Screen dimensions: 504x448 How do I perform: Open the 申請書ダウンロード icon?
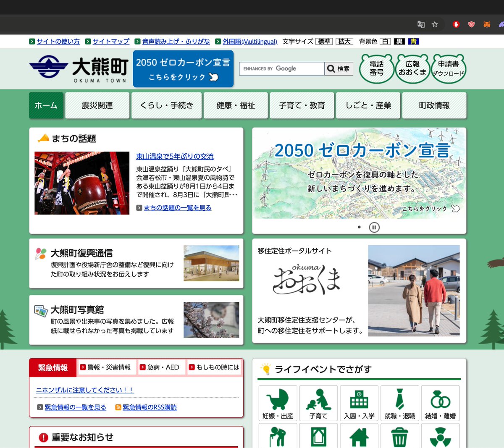coord(449,68)
